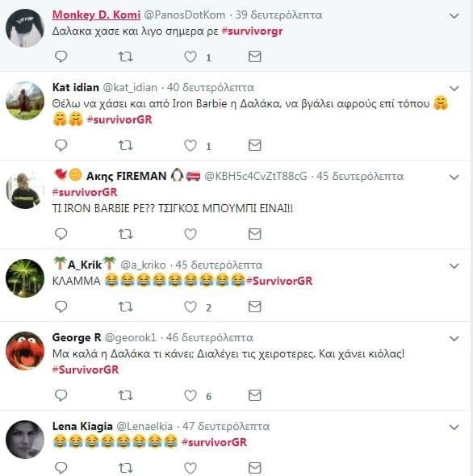Viewport: 473px width, 476px height.
Task: Reply to Monkey D. Komi's tweet
Action: [61, 56]
